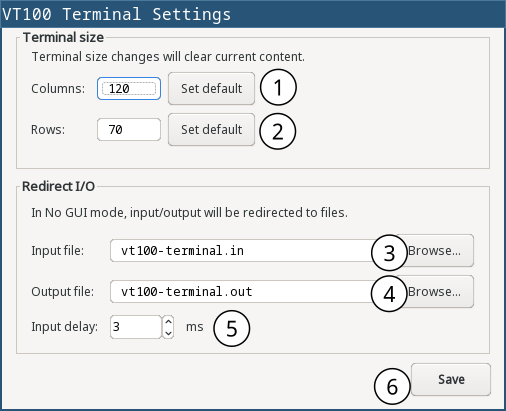Screen dimensions: 506x411
Task: Click the 'Terminal size changes will clear' note
Action: coord(168,57)
